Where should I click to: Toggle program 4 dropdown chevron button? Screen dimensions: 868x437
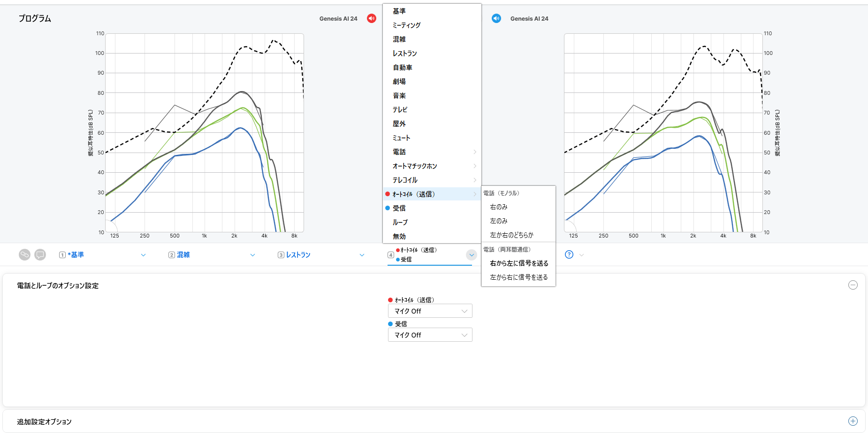(x=472, y=255)
